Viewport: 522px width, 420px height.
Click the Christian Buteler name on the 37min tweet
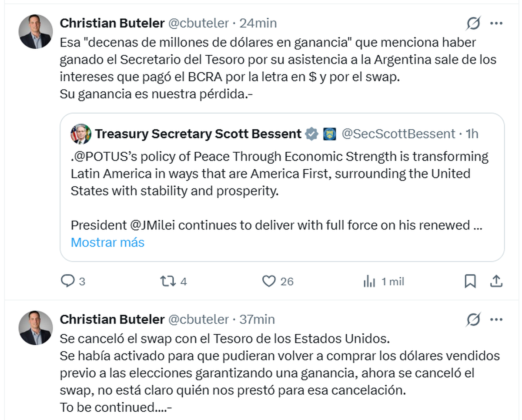pyautogui.click(x=112, y=320)
